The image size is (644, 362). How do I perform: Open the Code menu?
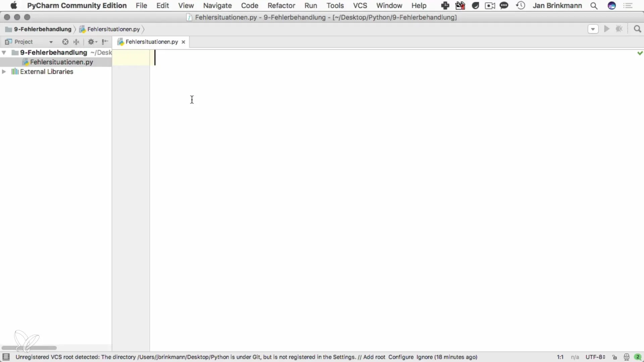coord(250,6)
